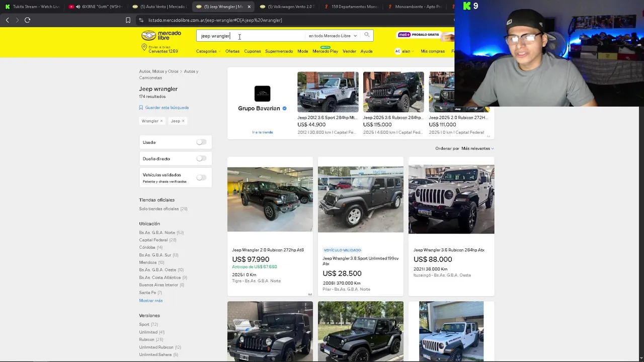Screen dimensions: 644x362
Task: Bookmark this page via the bookmark icon
Action: pos(128,20)
